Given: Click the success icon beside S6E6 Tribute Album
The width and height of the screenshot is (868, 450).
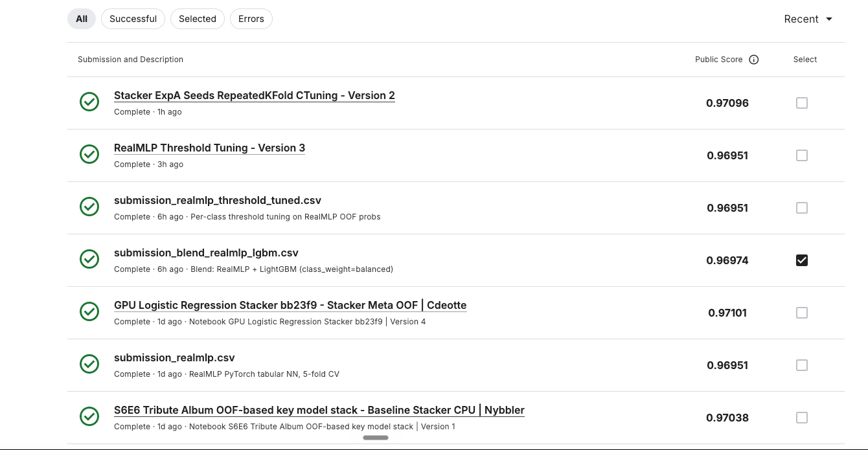Looking at the screenshot, I should coord(89,416).
